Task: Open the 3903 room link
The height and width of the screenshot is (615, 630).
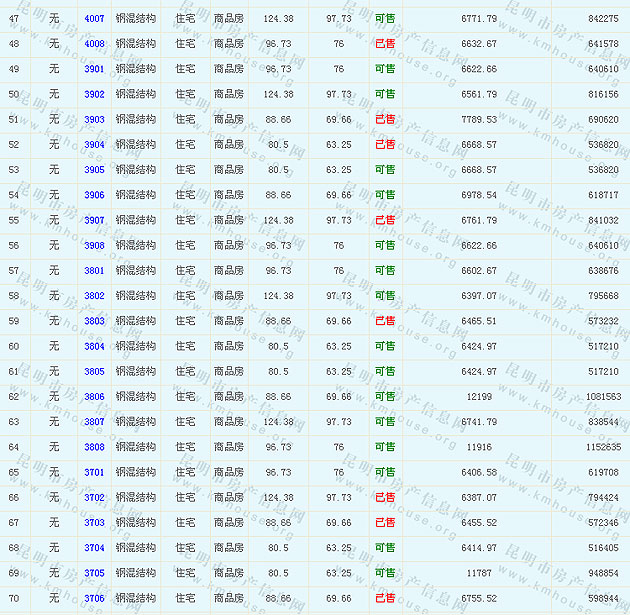Action: [94, 120]
